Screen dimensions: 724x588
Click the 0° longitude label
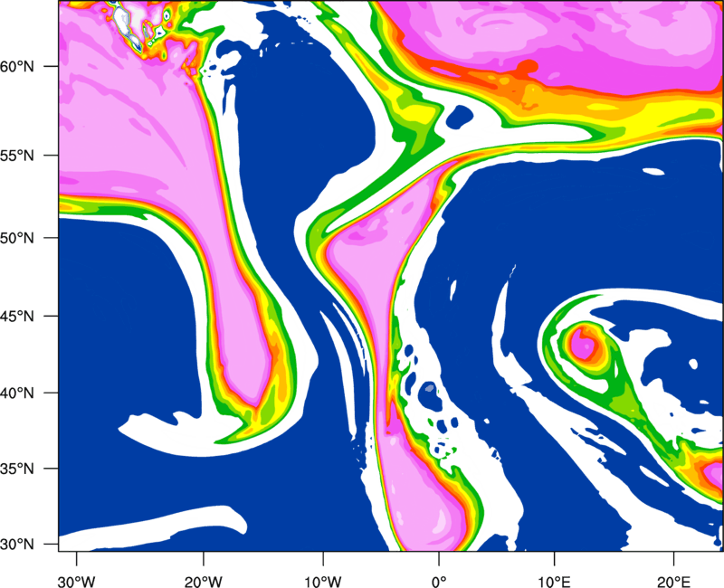439,582
